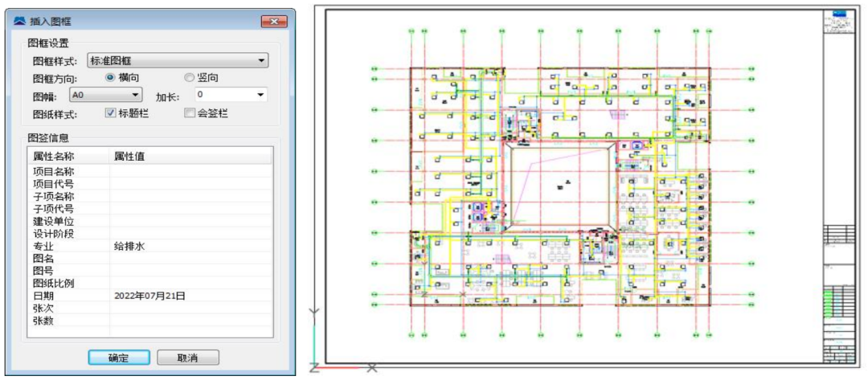Select the 张次 row

pos(149,308)
